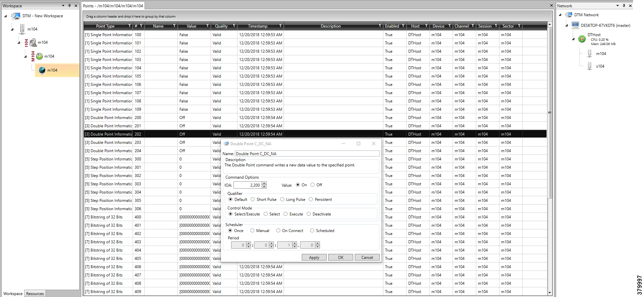
Task: Click the s104 device icon in Network
Action: [590, 66]
